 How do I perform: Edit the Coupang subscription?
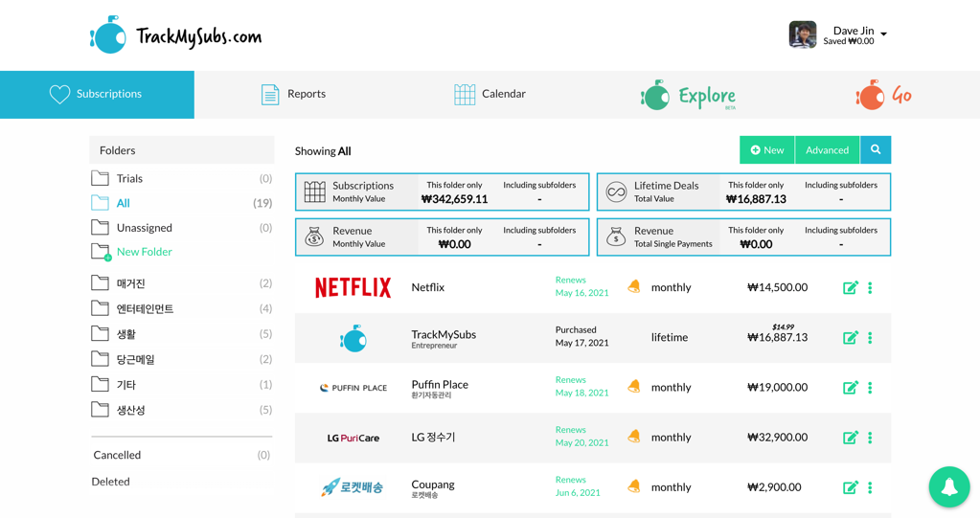[x=850, y=487]
